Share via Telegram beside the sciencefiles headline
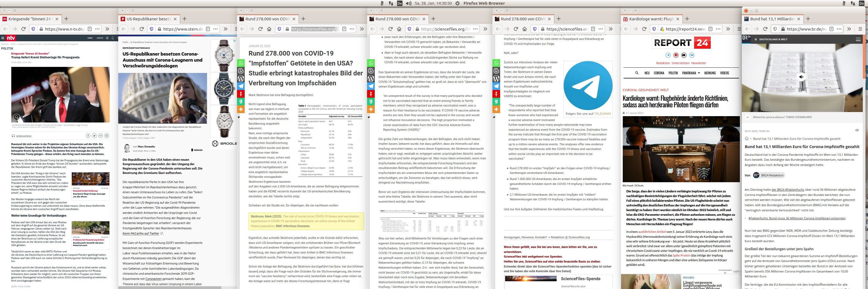 pos(241,86)
